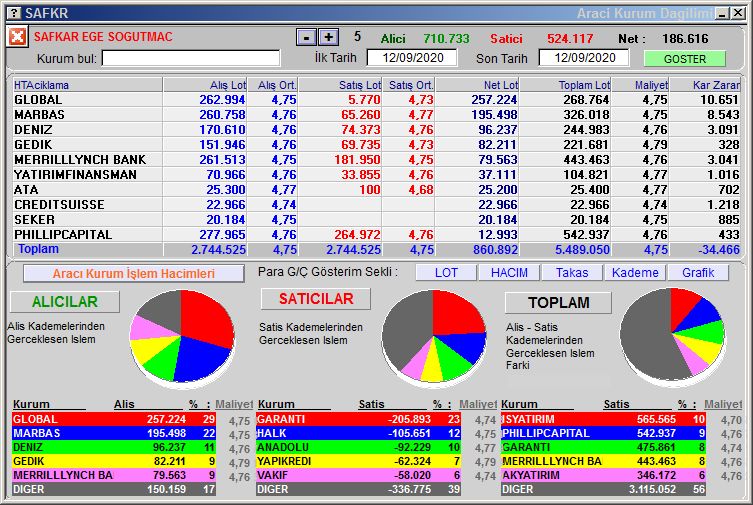Click the TOPLAM button

pos(559,302)
